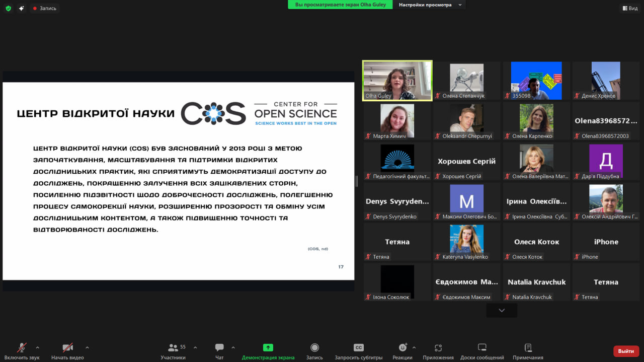Select Ілона Соколюк participant tile
The width and height of the screenshot is (644, 362).
pyautogui.click(x=397, y=282)
